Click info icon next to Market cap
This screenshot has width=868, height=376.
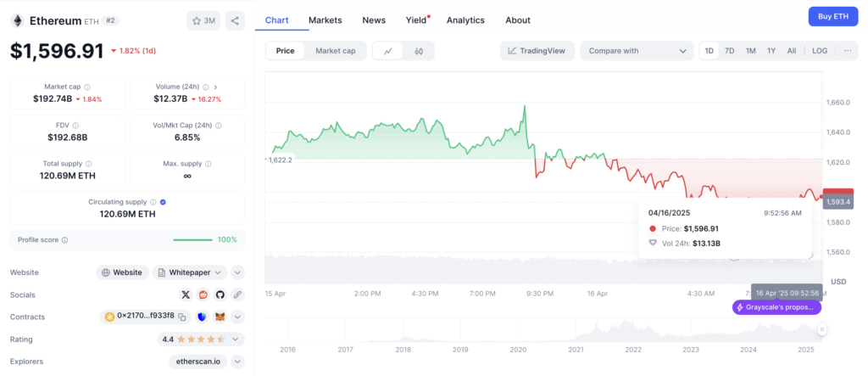87,87
